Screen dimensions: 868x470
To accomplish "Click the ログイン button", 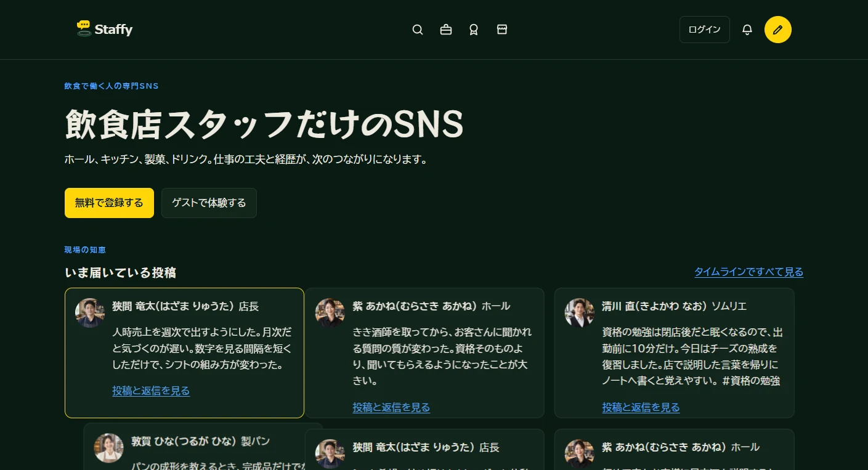I will tap(705, 30).
